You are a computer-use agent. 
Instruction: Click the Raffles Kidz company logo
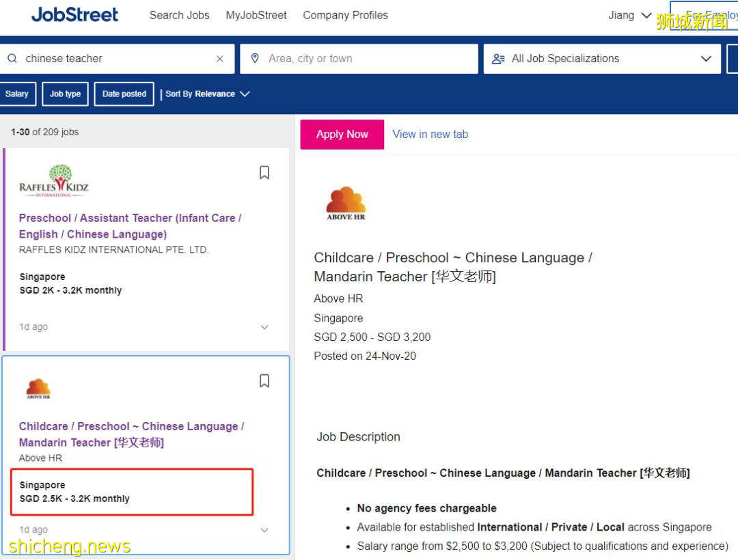pyautogui.click(x=54, y=181)
